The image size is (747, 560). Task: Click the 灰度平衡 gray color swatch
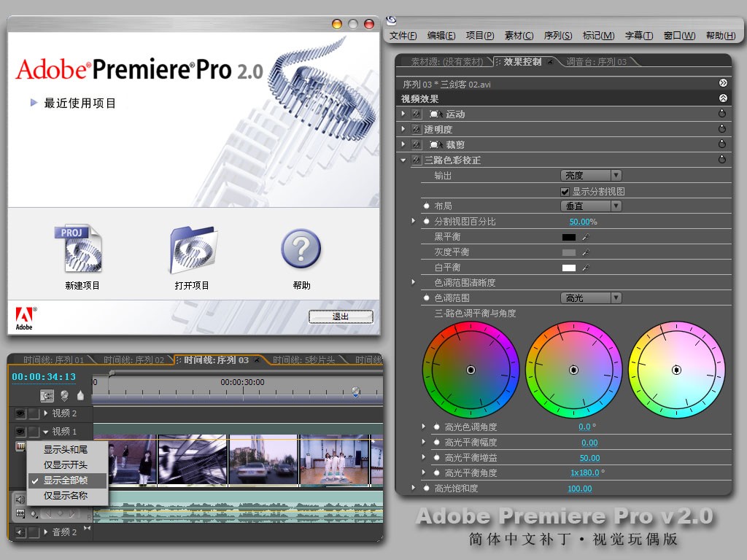pos(569,252)
